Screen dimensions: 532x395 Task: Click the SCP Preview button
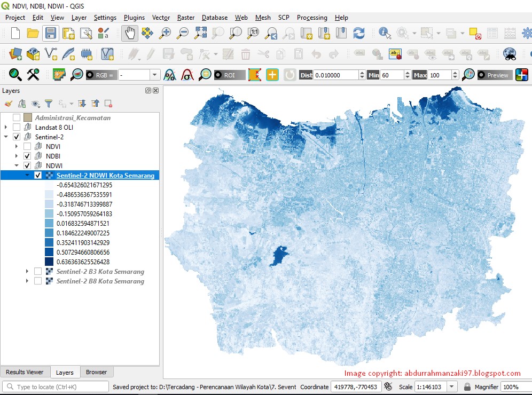tap(494, 75)
